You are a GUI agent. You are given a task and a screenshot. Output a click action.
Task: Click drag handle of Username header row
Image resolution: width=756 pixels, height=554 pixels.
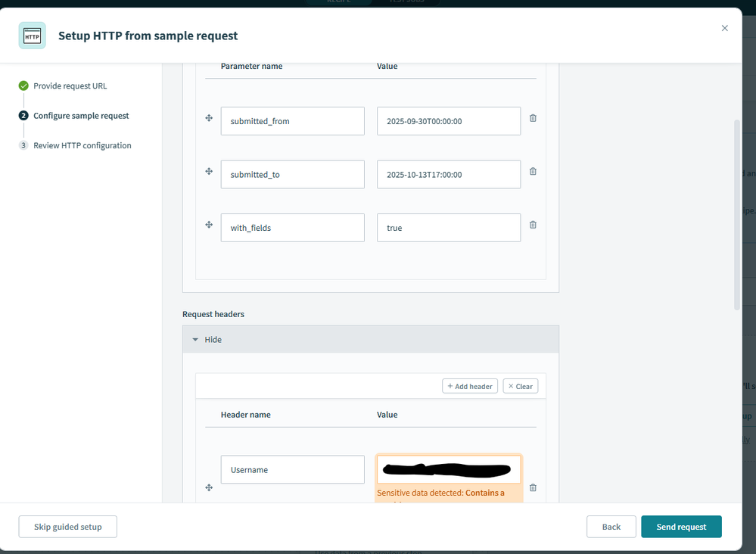(209, 488)
